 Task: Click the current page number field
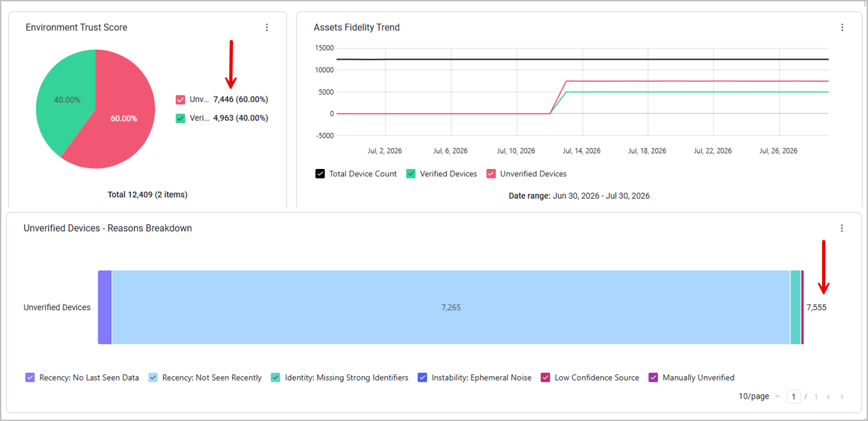click(x=794, y=397)
